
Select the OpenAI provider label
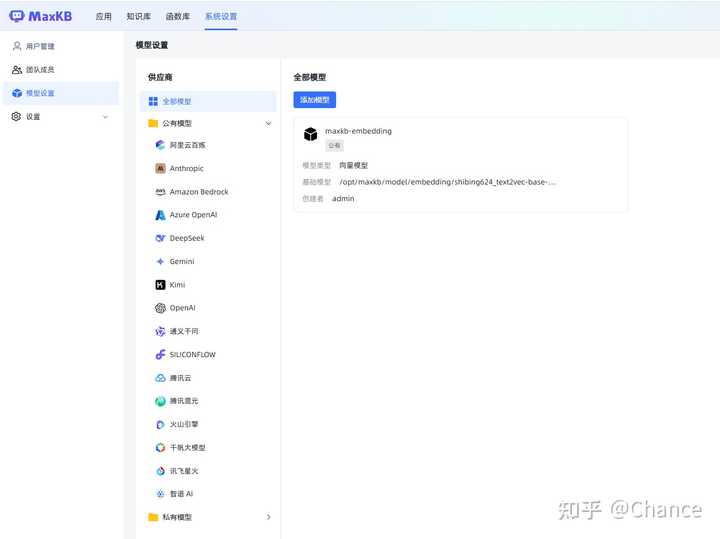coord(182,308)
